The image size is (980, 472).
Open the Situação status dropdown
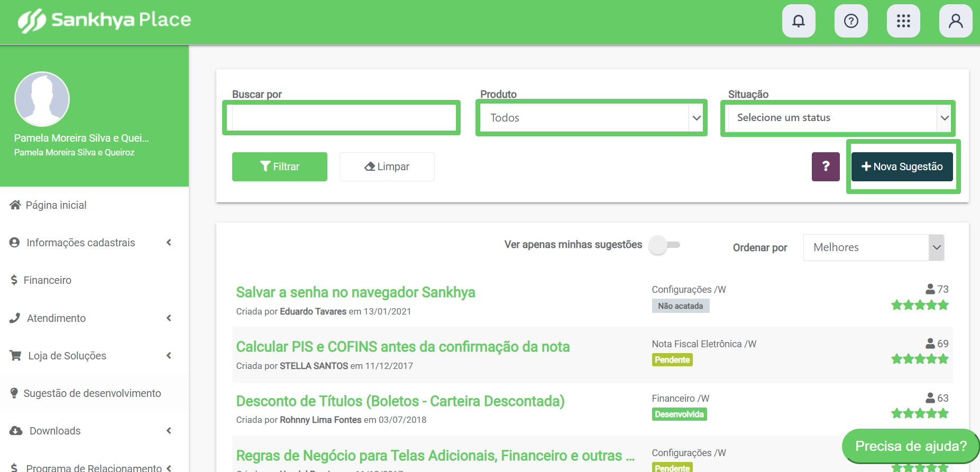click(x=839, y=118)
